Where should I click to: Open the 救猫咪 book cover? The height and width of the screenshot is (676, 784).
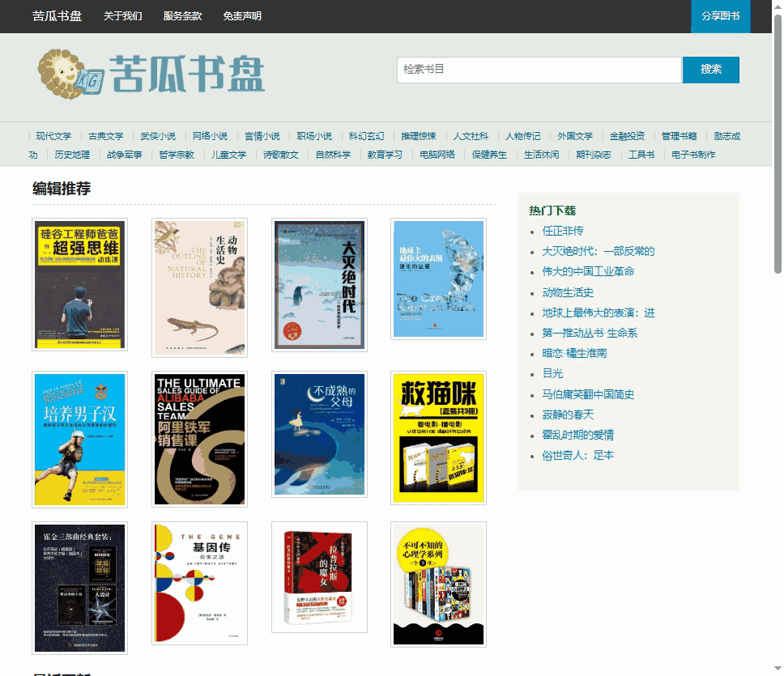point(438,438)
